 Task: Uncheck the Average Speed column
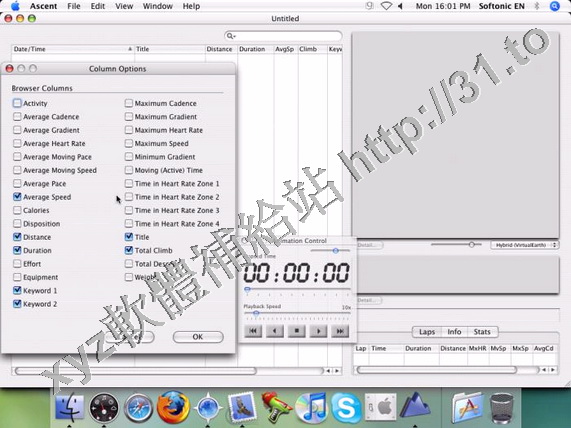[x=17, y=197]
